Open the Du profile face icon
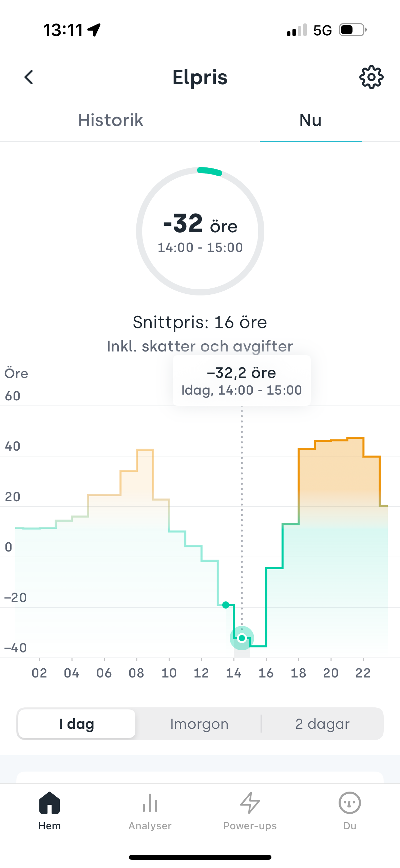Screen dimensions: 400x868 coord(350,802)
